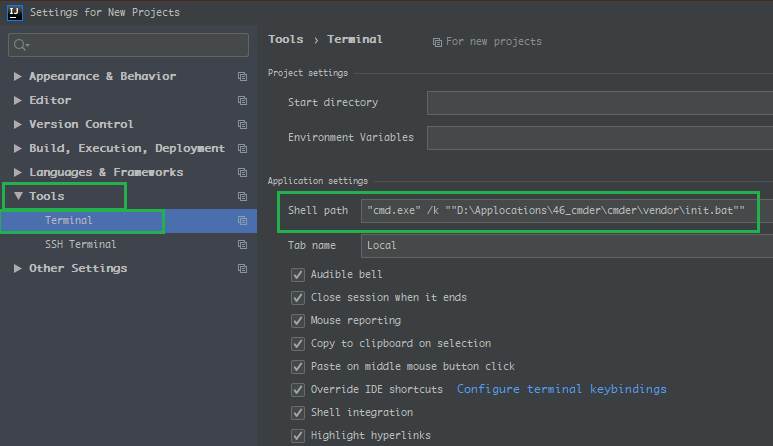Click project-level icon beside Build, Execution, Deployment

point(242,148)
